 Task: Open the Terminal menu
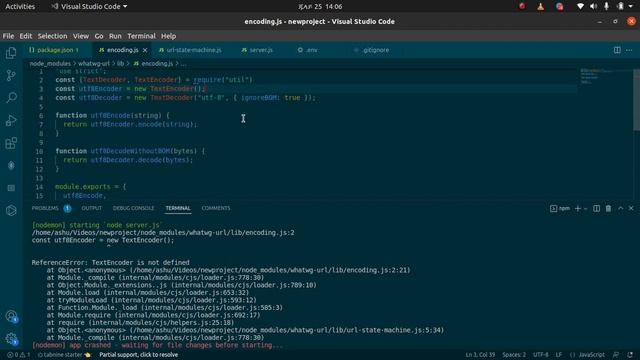tap(141, 36)
